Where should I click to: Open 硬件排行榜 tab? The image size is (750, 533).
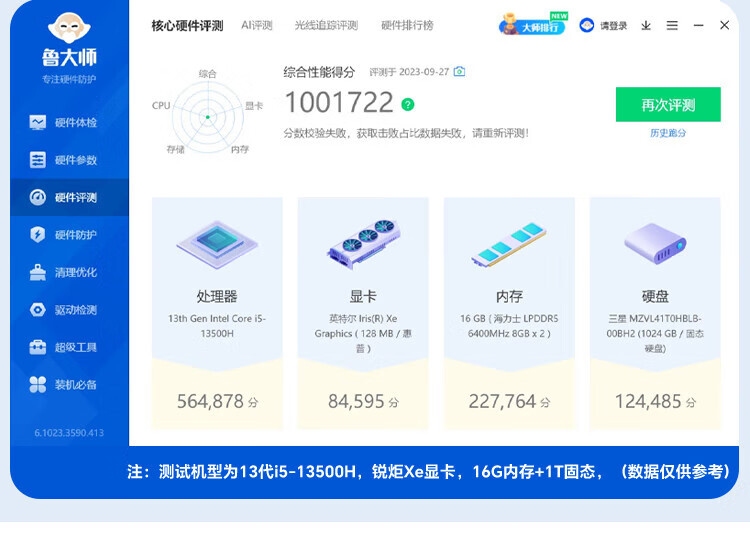408,25
